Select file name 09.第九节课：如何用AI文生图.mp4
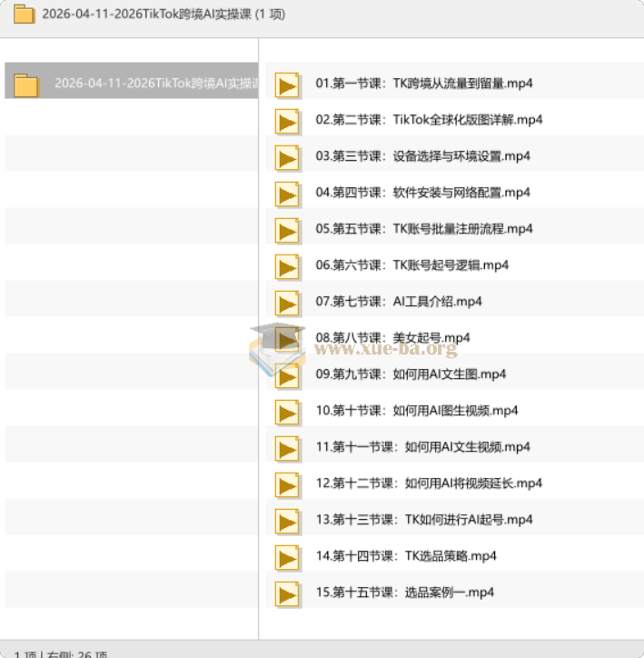 click(x=411, y=374)
